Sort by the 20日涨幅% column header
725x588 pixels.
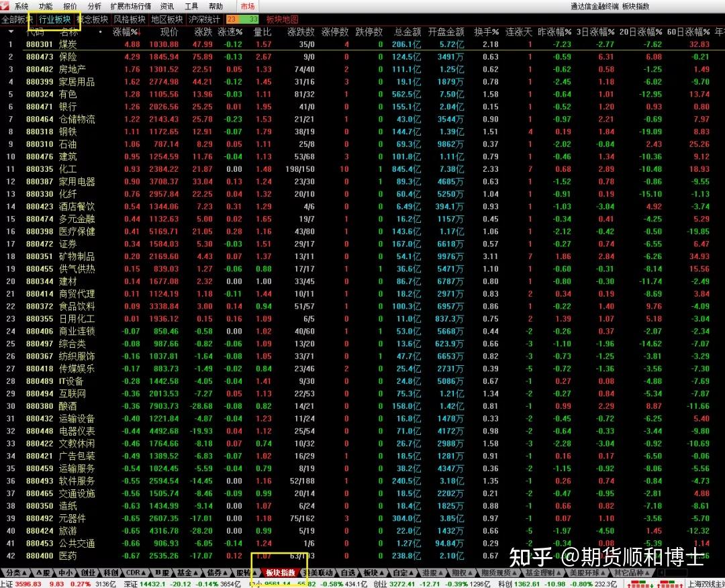[641, 32]
